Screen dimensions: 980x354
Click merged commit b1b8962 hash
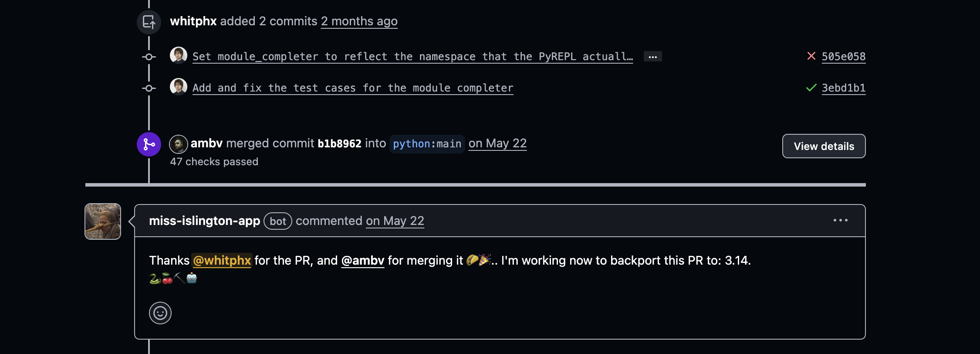point(339,144)
